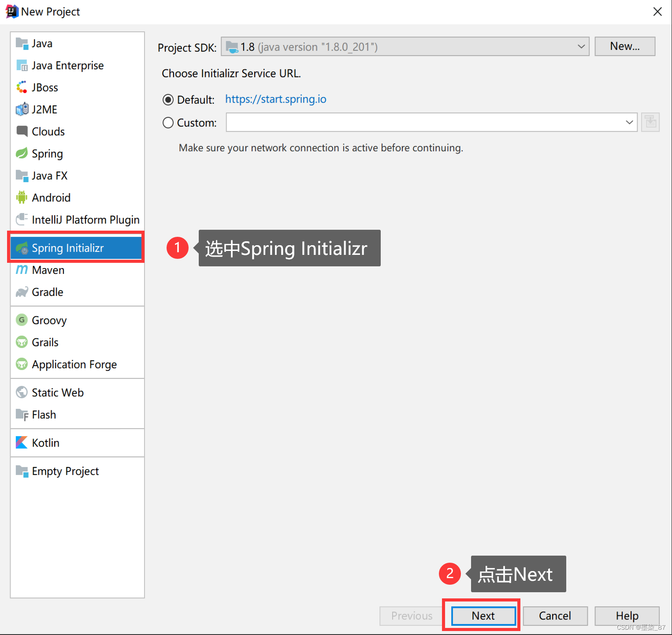
Task: Click the Static Web globe icon
Action: coord(22,392)
